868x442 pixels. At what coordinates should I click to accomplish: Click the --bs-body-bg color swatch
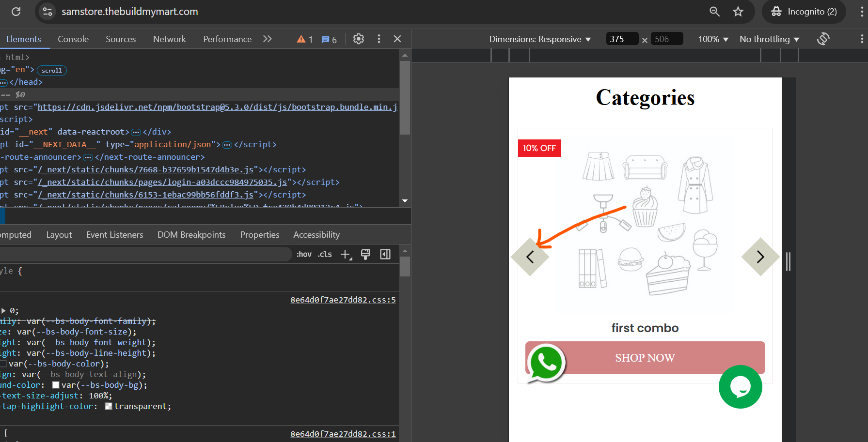[x=56, y=385]
